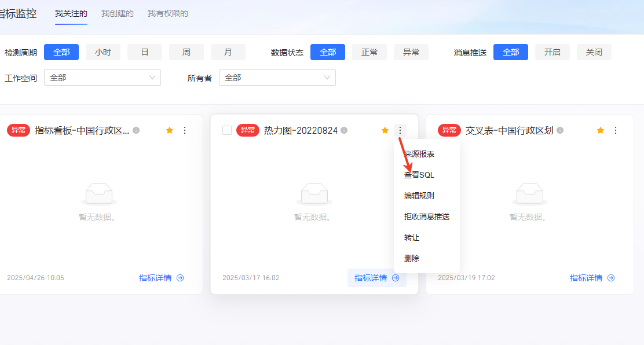Viewport: 644px width, 345px height.
Task: Expand the 工作空间 dropdown
Action: click(x=103, y=78)
